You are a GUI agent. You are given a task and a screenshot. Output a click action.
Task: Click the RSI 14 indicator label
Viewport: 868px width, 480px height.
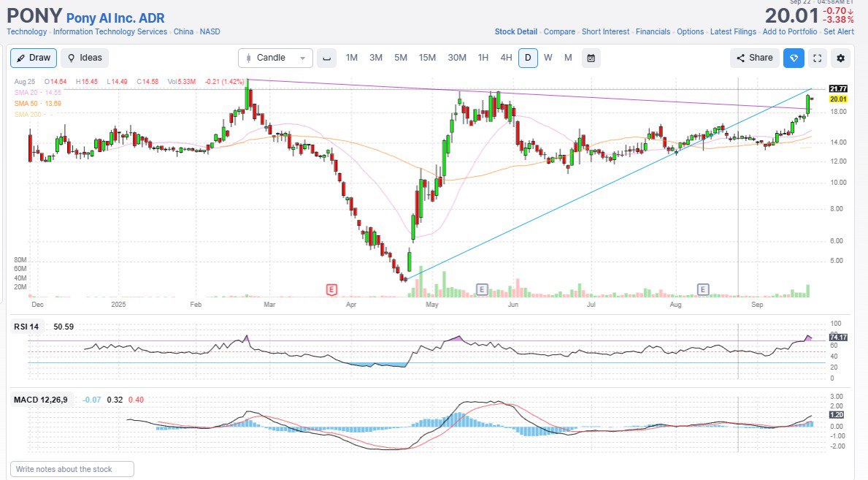pos(26,327)
